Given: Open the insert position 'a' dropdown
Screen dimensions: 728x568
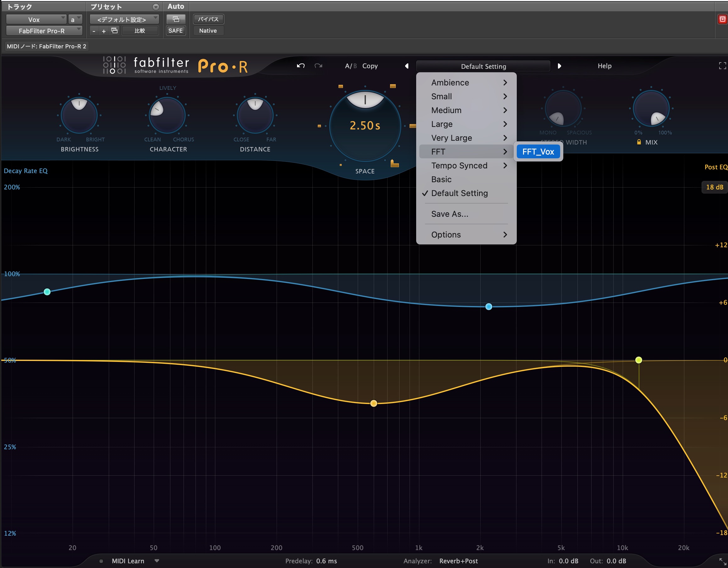Looking at the screenshot, I should (75, 19).
